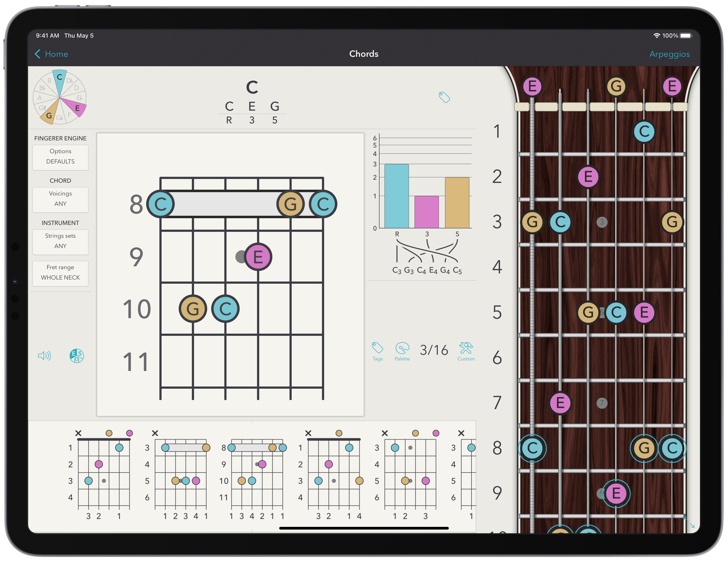728x563 pixels.
Task: Play chord with the speaker icon
Action: [44, 356]
